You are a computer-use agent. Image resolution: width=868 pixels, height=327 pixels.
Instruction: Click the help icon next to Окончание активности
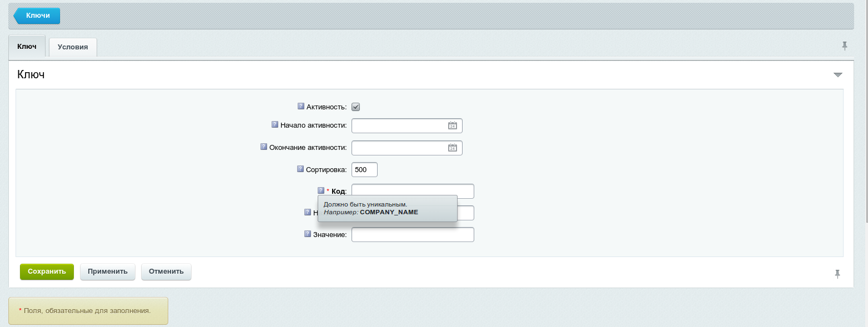coord(263,147)
